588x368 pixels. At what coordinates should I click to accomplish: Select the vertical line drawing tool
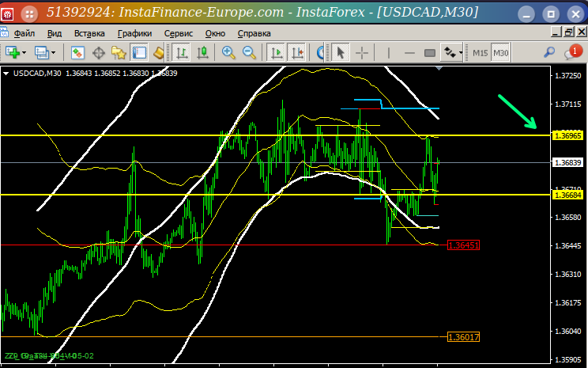(x=389, y=53)
